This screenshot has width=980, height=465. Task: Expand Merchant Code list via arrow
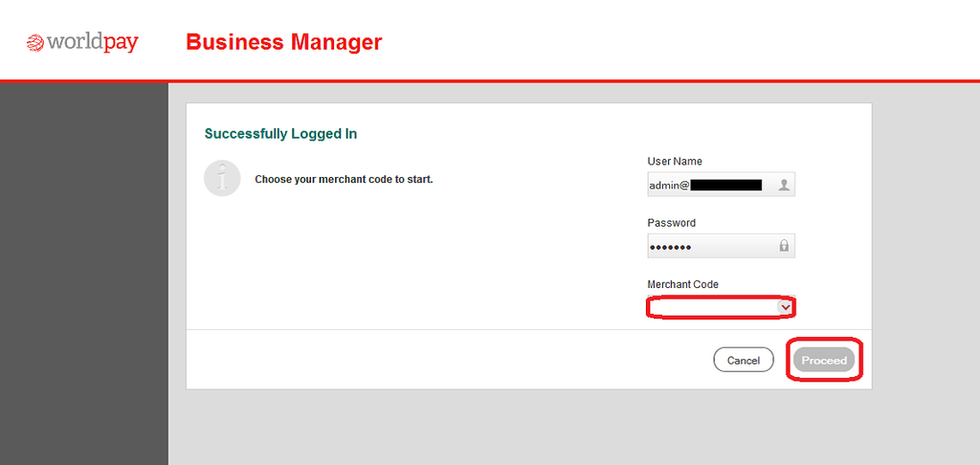pos(785,307)
